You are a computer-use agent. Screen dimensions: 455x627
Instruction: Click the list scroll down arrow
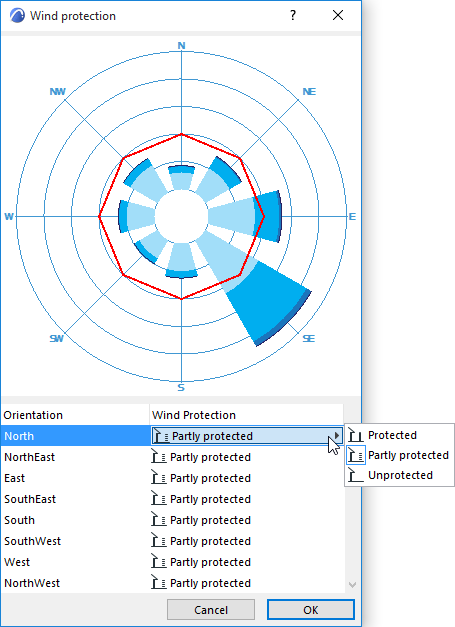[352, 585]
